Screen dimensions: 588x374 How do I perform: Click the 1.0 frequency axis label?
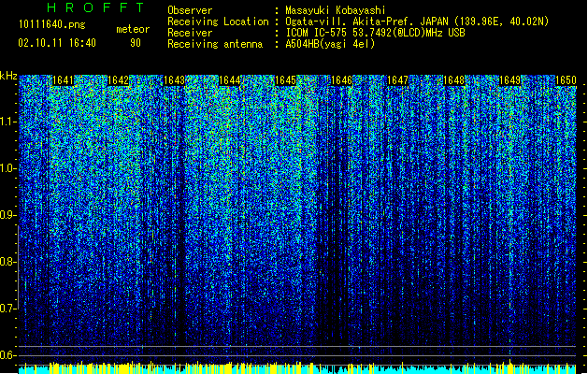coord(7,168)
